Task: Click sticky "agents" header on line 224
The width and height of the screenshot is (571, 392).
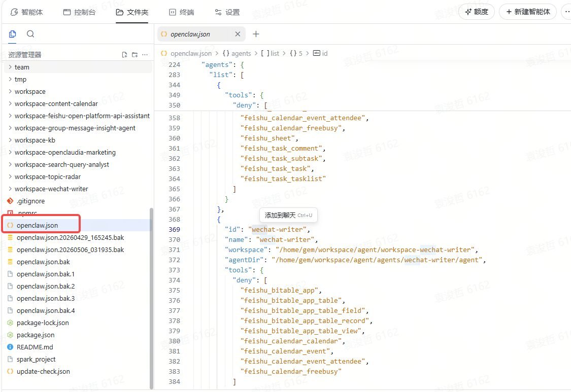Action: point(218,64)
